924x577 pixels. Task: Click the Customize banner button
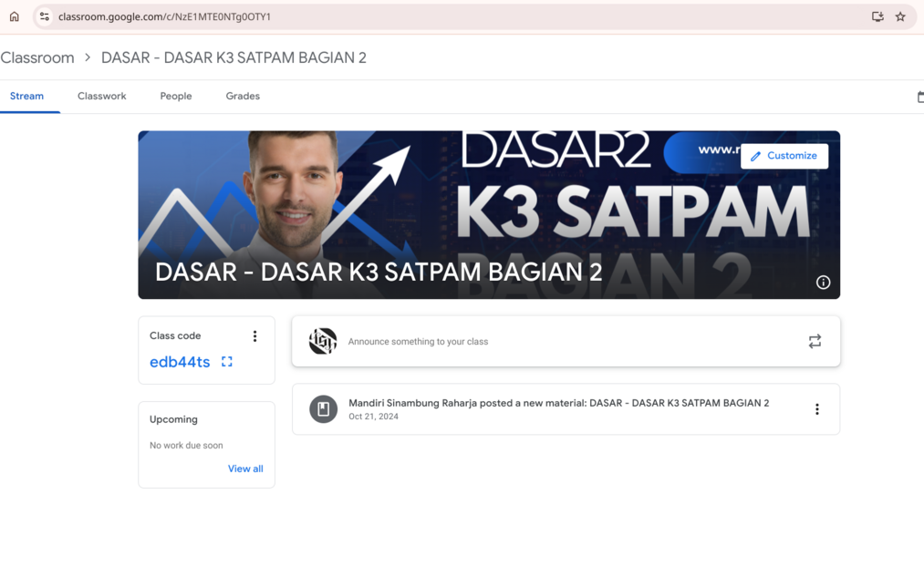(x=784, y=156)
